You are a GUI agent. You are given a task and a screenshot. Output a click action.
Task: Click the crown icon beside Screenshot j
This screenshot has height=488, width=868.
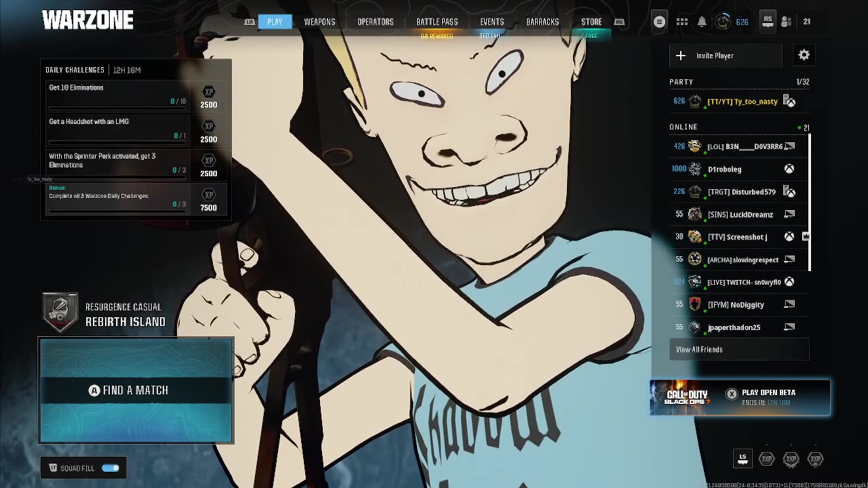coord(805,237)
